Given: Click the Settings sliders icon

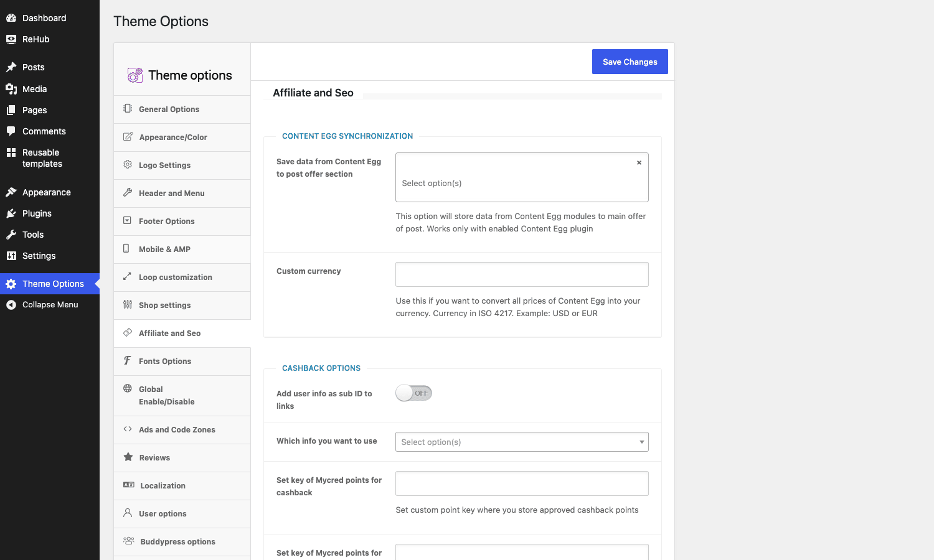Looking at the screenshot, I should coord(11,256).
